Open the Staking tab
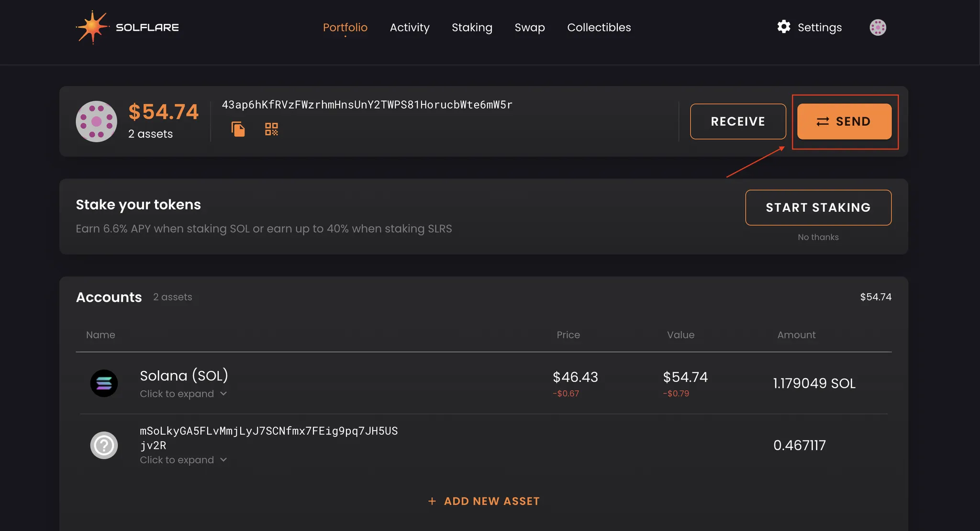This screenshot has height=531, width=980. click(x=472, y=27)
